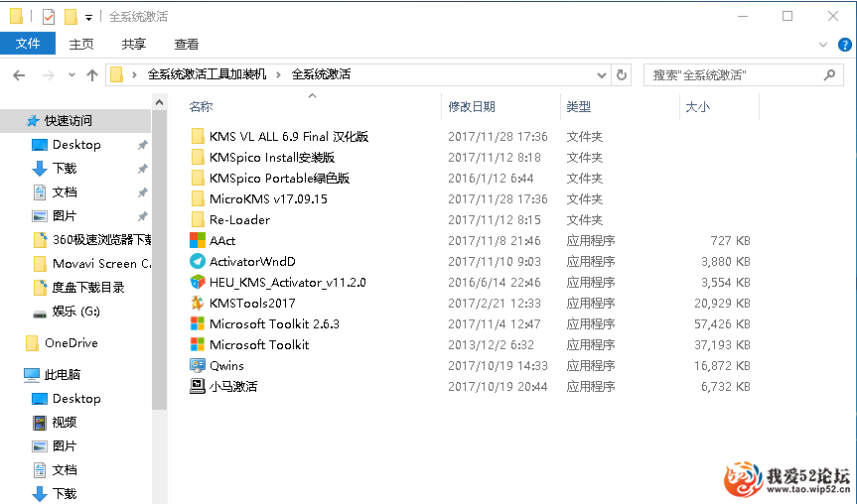Refresh the current folder view

622,74
